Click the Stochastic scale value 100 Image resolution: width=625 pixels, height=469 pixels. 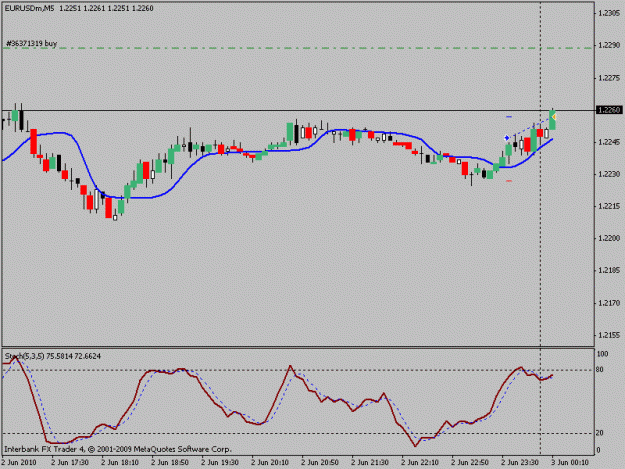(x=602, y=354)
